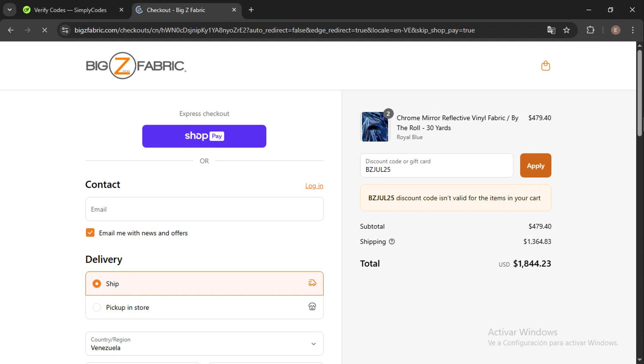Click the Express checkout label
Screen dimensions: 644x364
204,113
